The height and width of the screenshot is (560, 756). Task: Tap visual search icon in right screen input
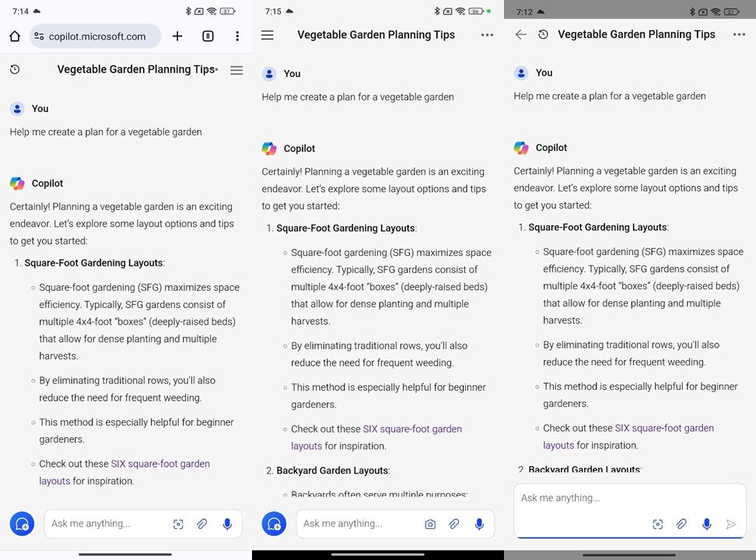tap(658, 524)
